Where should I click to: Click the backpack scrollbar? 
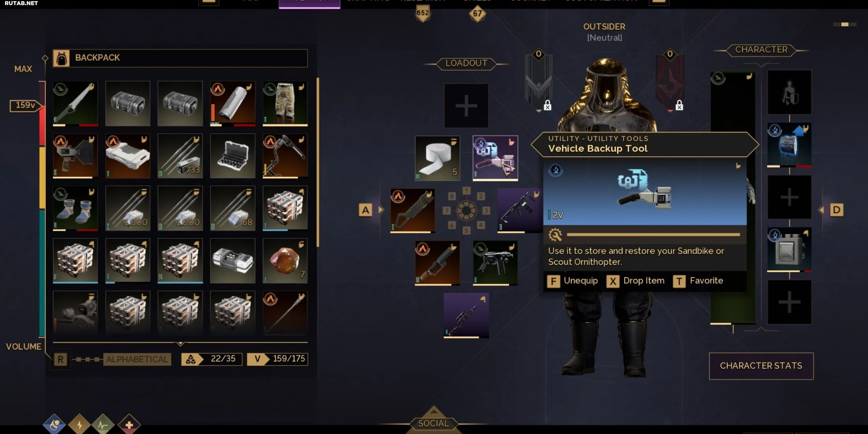(318, 162)
